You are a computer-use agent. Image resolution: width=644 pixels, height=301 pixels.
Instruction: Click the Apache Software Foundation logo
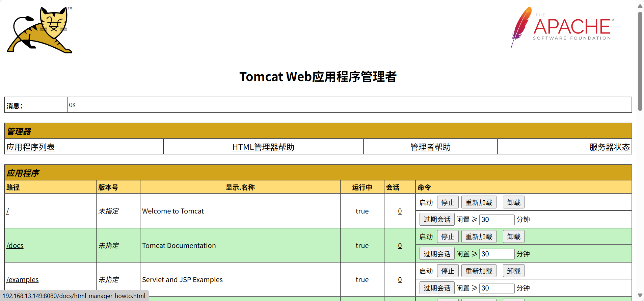click(x=562, y=28)
